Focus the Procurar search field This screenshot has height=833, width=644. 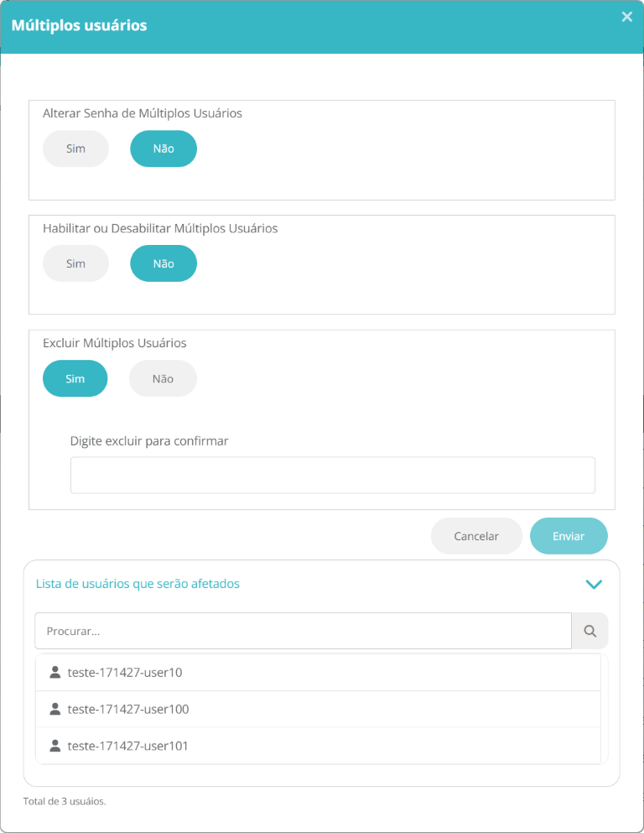click(304, 631)
